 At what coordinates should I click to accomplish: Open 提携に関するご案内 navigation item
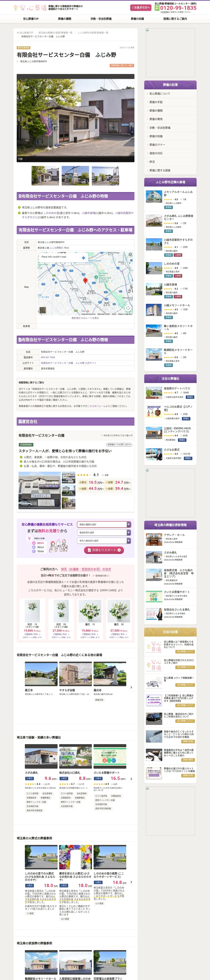(175, 19)
